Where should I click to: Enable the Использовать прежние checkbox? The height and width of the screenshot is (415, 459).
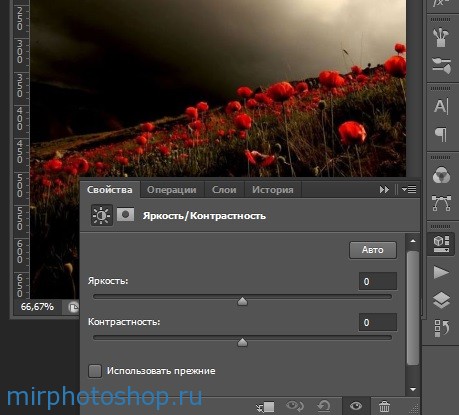tap(95, 371)
